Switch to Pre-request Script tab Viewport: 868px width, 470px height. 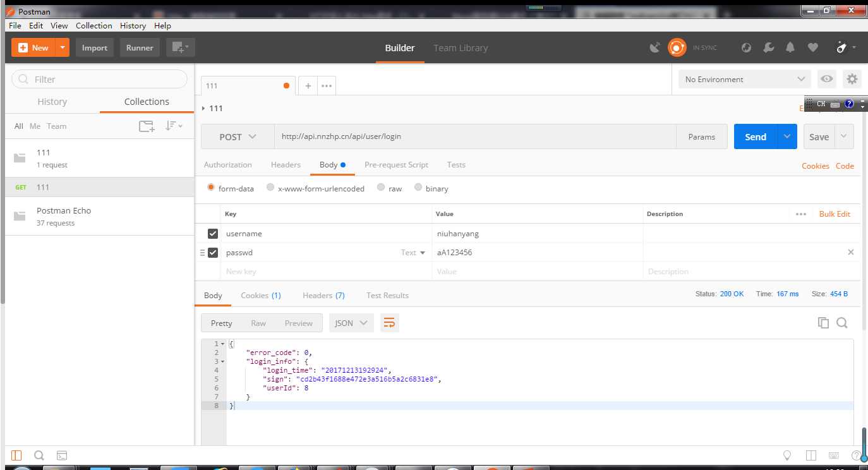(x=397, y=165)
